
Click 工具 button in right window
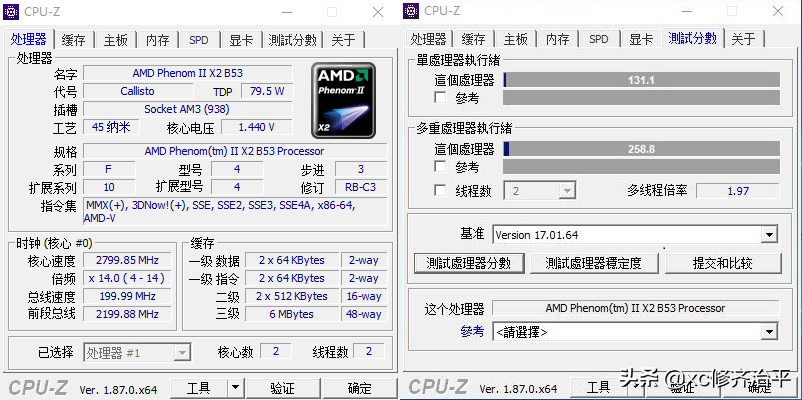[598, 387]
